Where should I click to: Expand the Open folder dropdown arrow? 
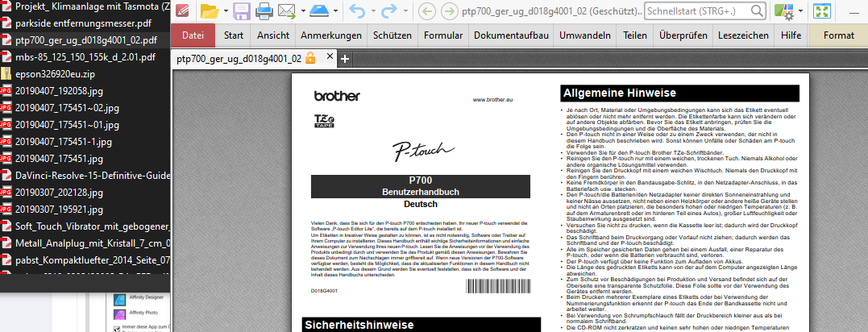pyautogui.click(x=225, y=10)
